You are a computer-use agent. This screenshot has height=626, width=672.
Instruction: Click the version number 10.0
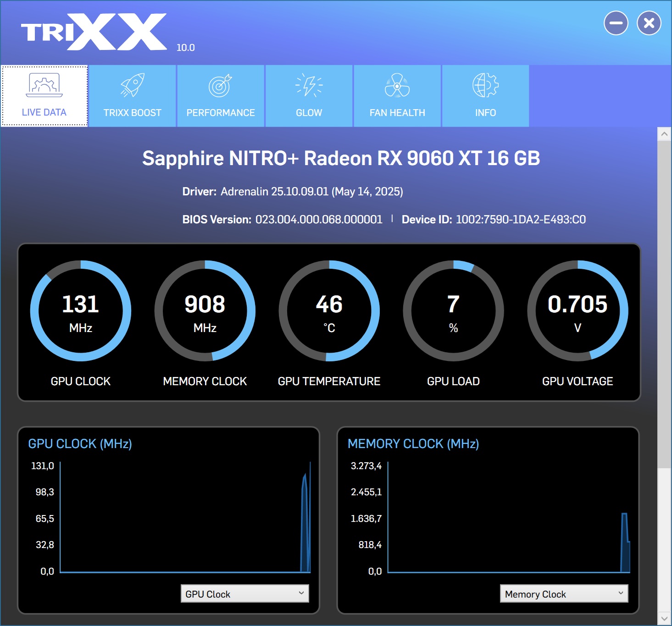pos(185,48)
